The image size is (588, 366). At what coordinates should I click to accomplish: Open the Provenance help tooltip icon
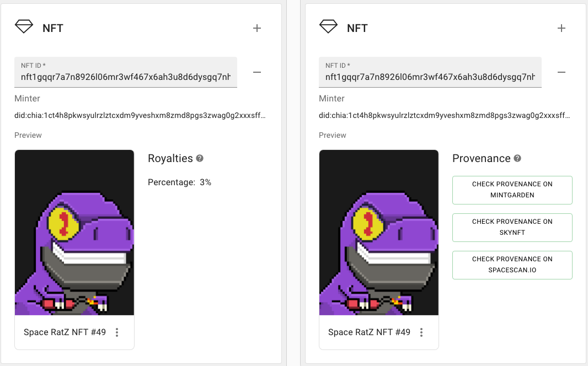518,158
